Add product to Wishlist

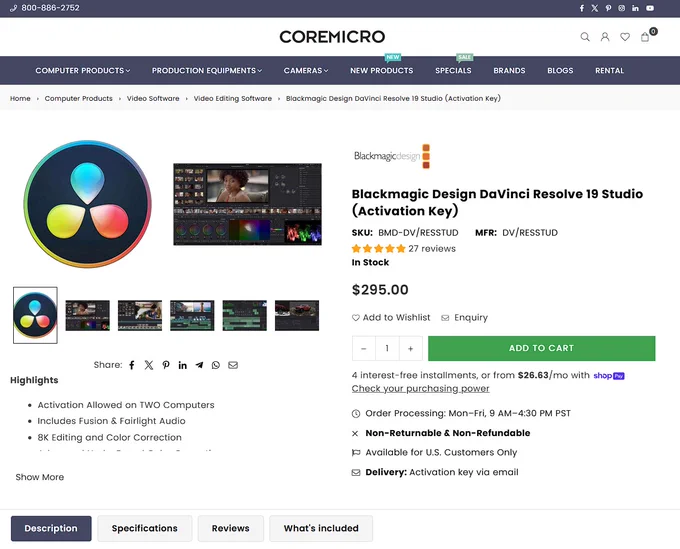coord(391,318)
